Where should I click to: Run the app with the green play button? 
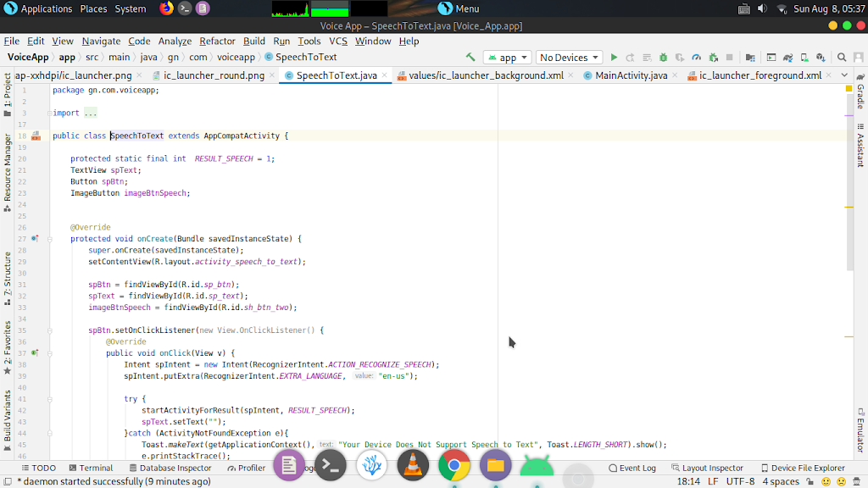(614, 58)
